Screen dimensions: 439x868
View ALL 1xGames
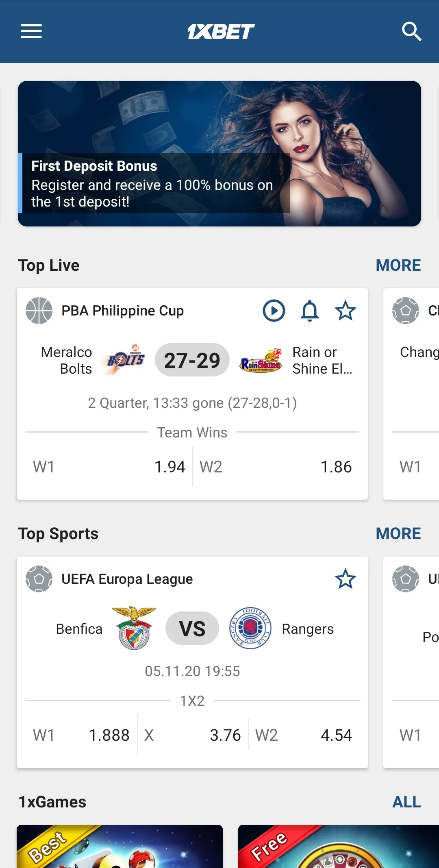pyautogui.click(x=406, y=802)
